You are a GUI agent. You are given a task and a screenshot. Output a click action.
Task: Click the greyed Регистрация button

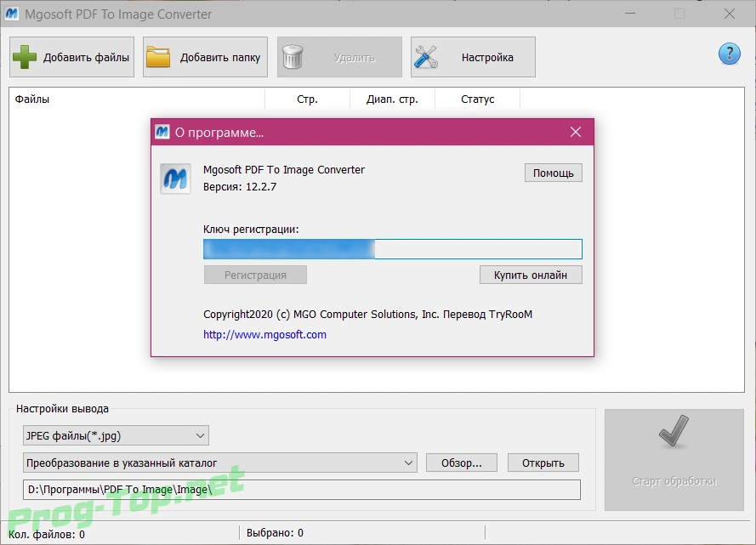(x=255, y=275)
